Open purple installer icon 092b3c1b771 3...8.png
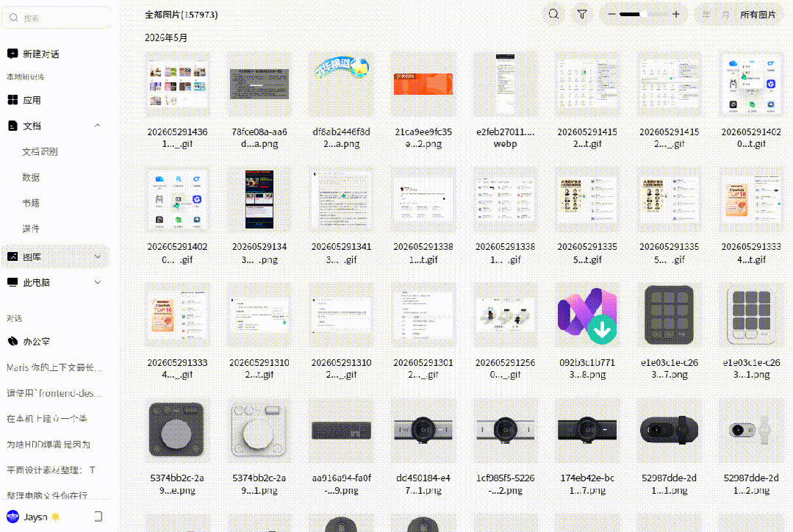This screenshot has width=793, height=532. (587, 314)
